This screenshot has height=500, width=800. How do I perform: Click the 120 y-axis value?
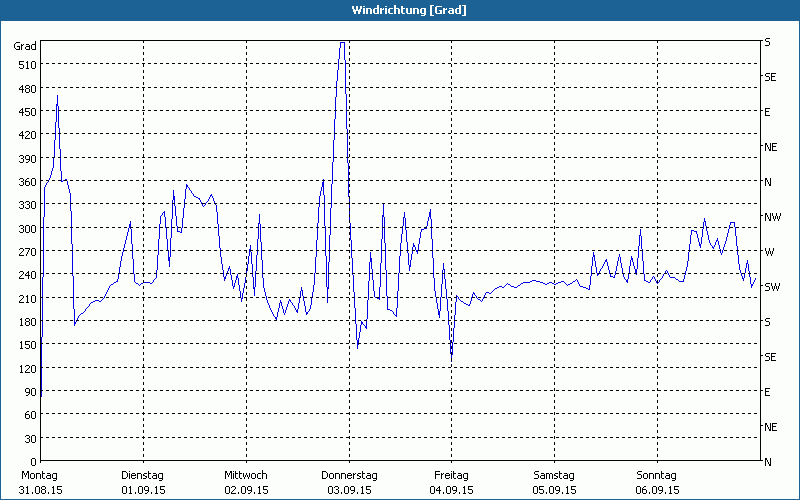point(27,368)
